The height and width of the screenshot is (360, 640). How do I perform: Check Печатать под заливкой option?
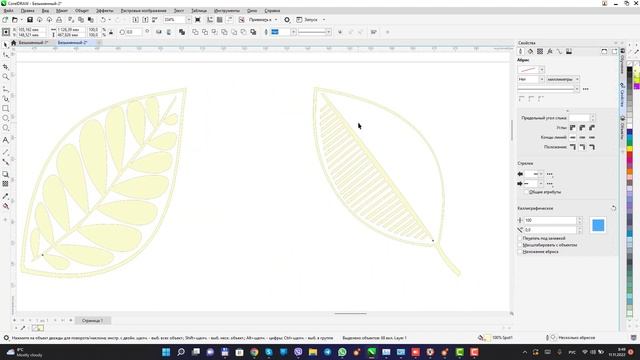tap(520, 238)
